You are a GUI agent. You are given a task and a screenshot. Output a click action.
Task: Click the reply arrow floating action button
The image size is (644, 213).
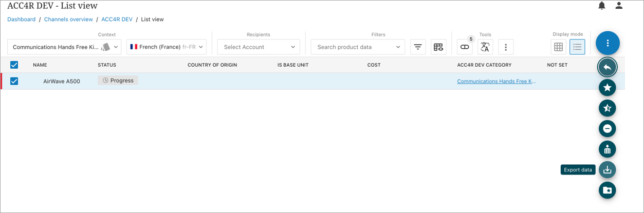607,67
